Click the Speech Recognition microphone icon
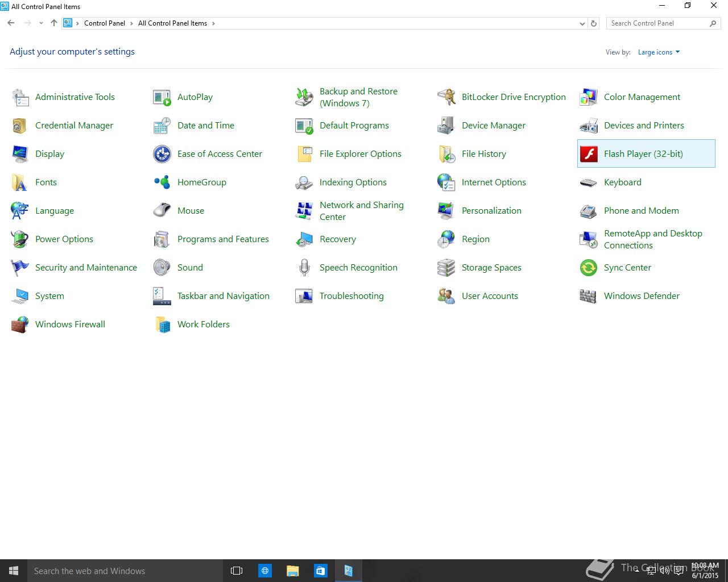The height and width of the screenshot is (582, 728). (x=304, y=268)
